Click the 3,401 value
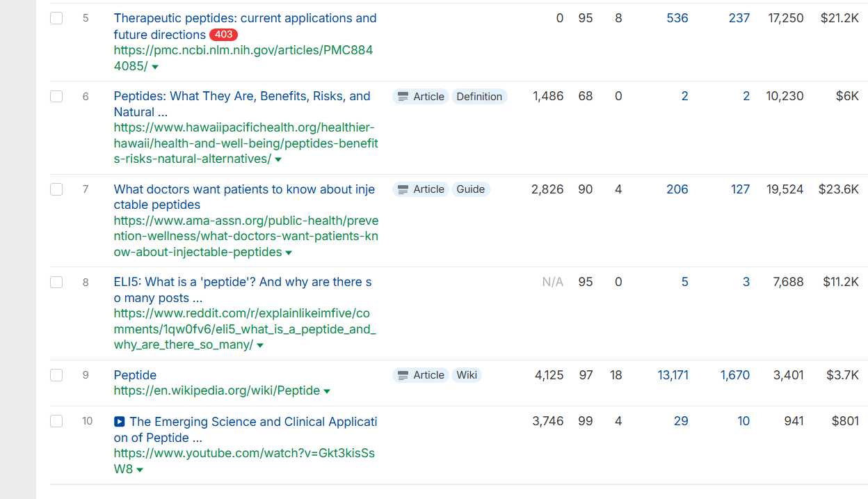Viewport: 868px width, 499px height. tap(789, 374)
